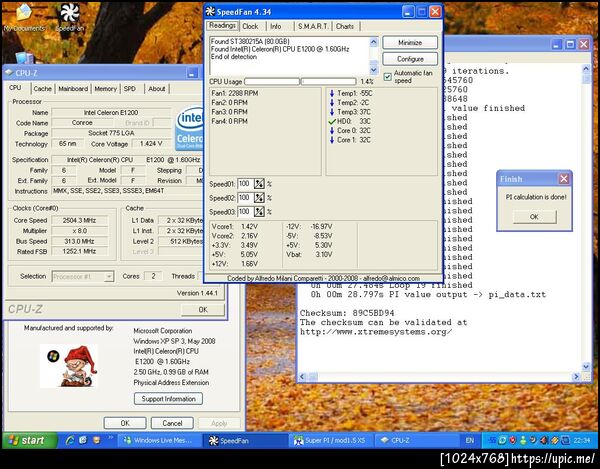Open SpeedFan Charts tab
The width and height of the screenshot is (600, 469).
[x=345, y=26]
